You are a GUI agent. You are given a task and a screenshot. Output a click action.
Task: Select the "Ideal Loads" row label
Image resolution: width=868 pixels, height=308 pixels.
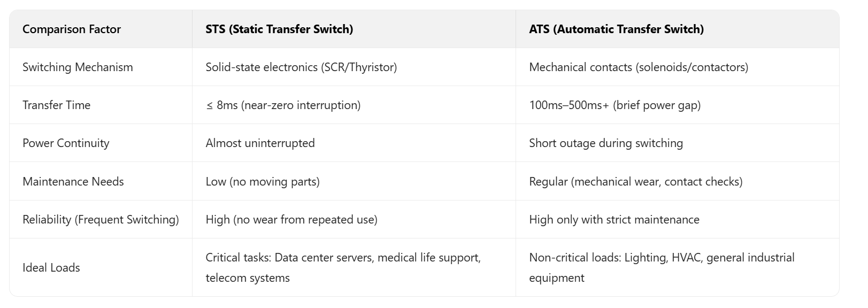pos(51,268)
